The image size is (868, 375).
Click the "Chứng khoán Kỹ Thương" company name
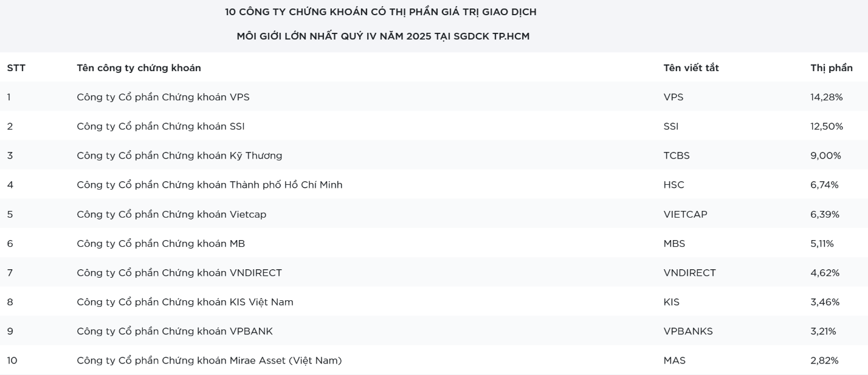pyautogui.click(x=179, y=156)
